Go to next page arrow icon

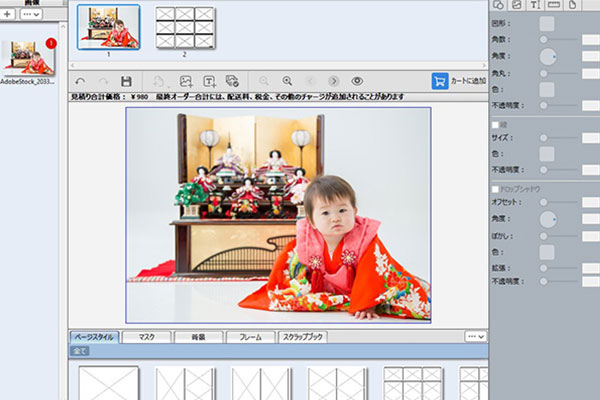click(x=333, y=81)
